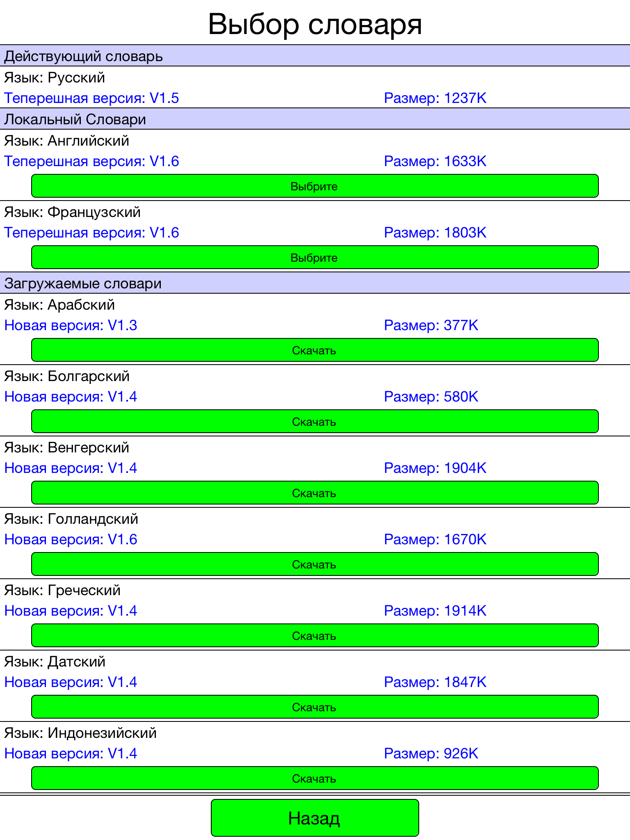Viewport: 630px width, 840px height.
Task: Click 'Размер: 1633K' text
Action: click(x=435, y=161)
